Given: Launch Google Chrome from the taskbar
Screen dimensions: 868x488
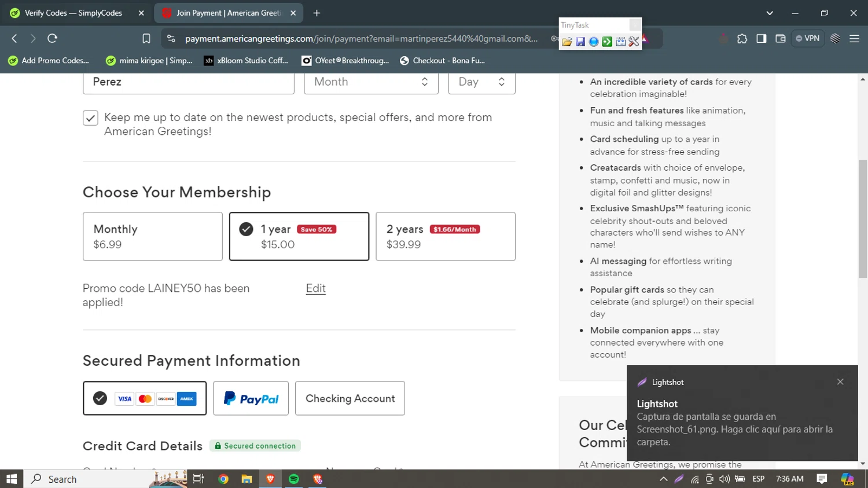Looking at the screenshot, I should [x=223, y=479].
